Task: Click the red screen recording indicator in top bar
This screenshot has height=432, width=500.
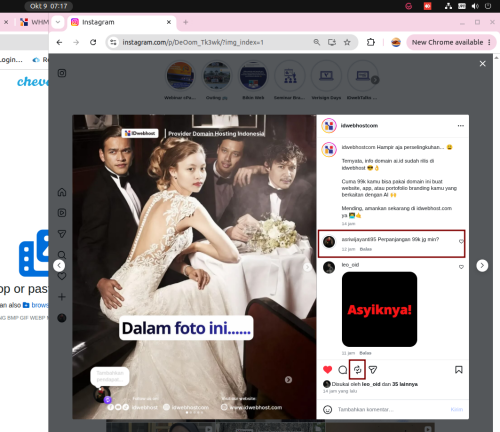Action: point(427,6)
